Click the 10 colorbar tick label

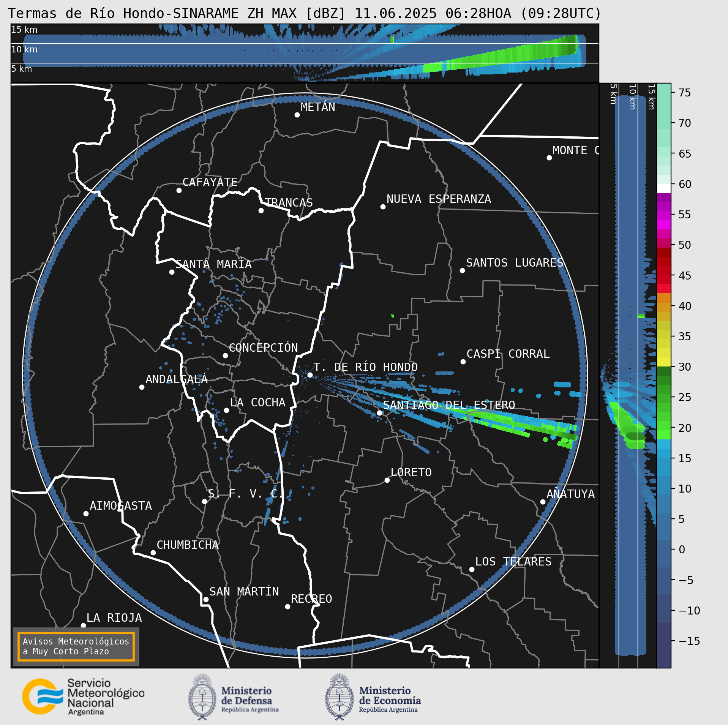685,489
